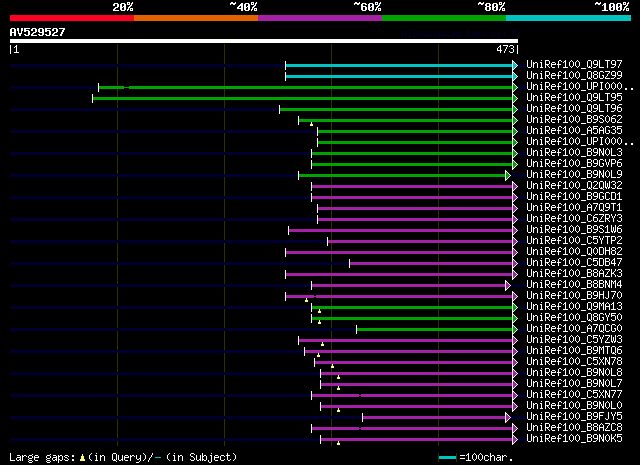Image resolution: width=640 pixels, height=465 pixels.
Task: Select the UniRef100_B9N0L0 label
Action: coord(574,406)
